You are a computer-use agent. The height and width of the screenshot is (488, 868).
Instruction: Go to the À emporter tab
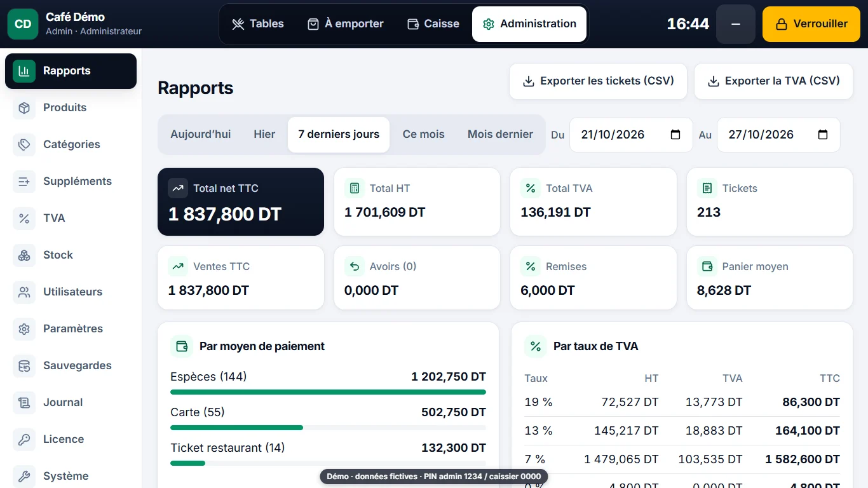(345, 24)
